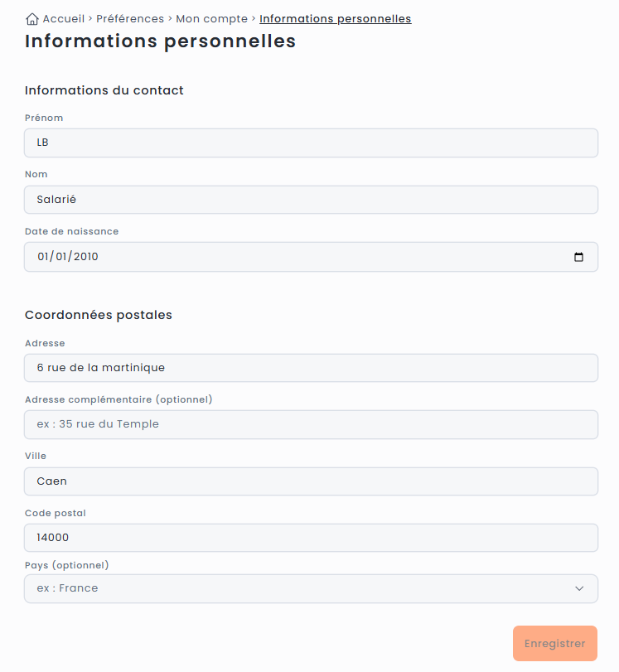
Task: Navigate to Préférences breadcrumb
Action: [x=130, y=18]
